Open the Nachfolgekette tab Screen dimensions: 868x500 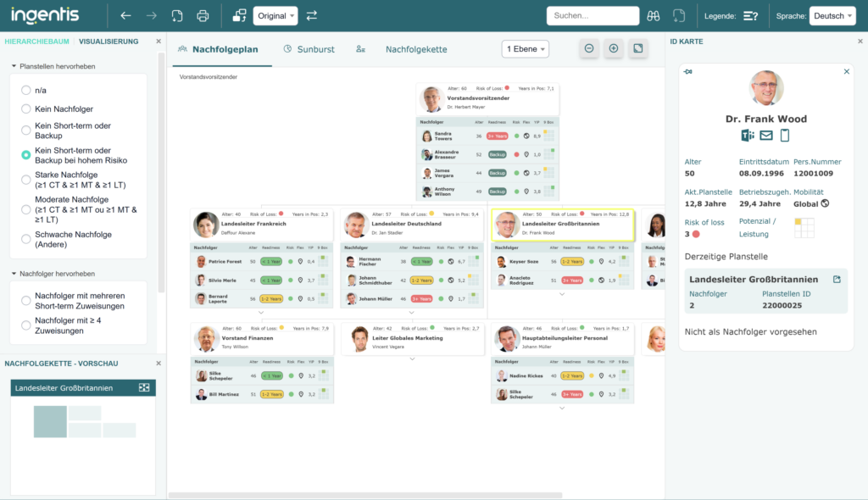coord(416,49)
